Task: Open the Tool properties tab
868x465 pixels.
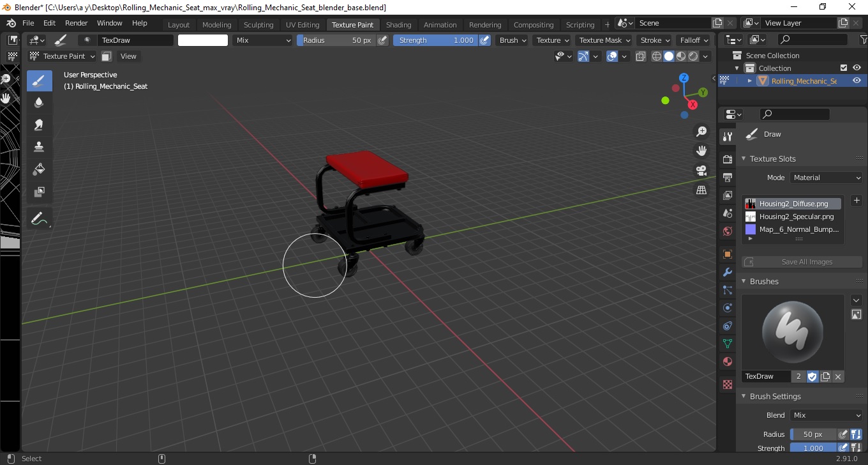Action: tap(727, 137)
